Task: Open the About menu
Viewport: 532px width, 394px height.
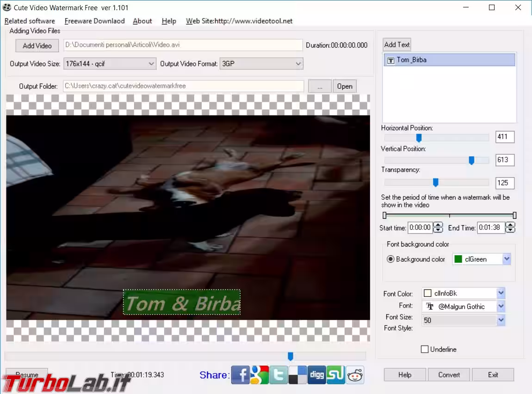Action: 142,21
